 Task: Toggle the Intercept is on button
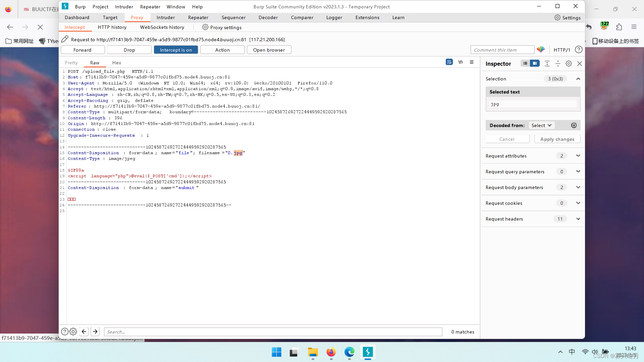176,50
